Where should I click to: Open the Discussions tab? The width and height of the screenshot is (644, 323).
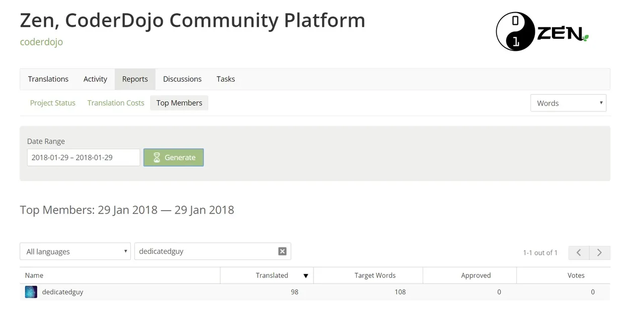pos(182,79)
